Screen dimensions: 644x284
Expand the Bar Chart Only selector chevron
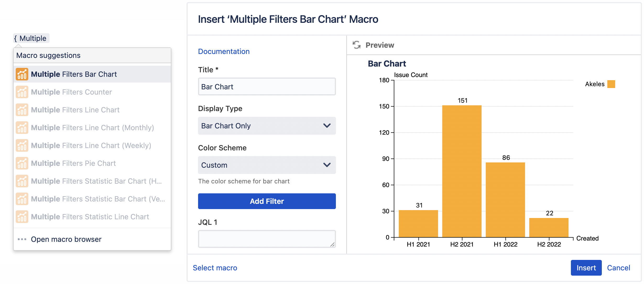326,126
